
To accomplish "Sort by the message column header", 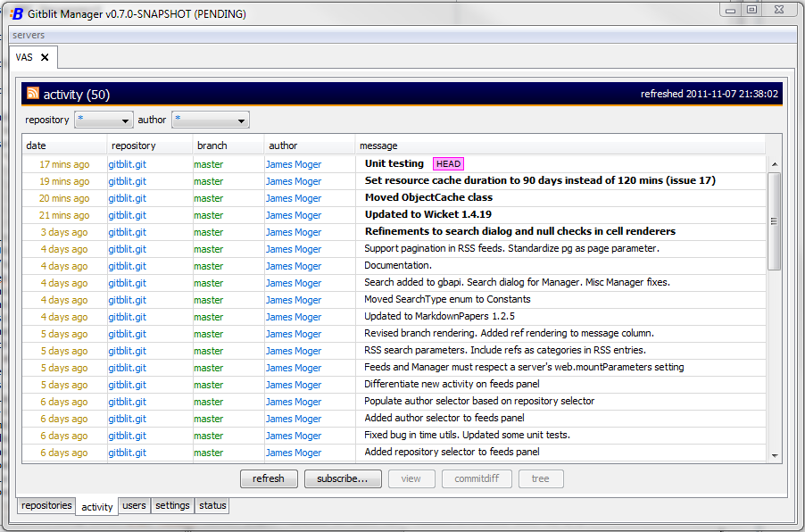I will [560, 145].
